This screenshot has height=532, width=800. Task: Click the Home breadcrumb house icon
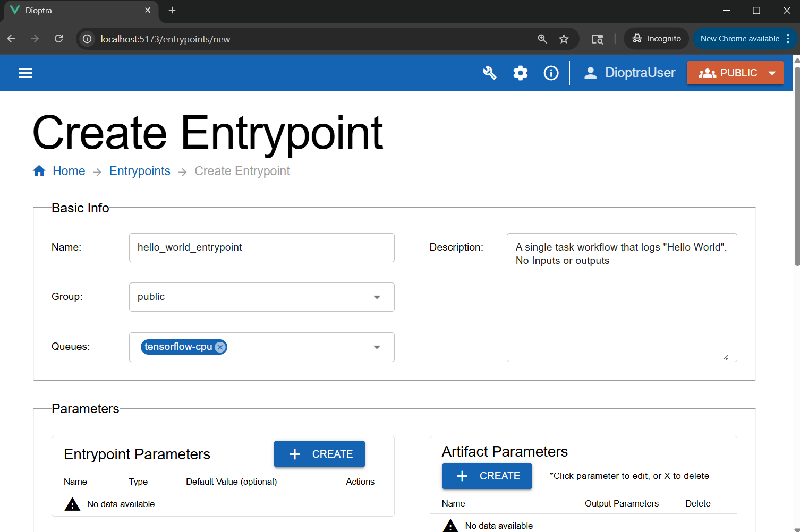(x=39, y=170)
